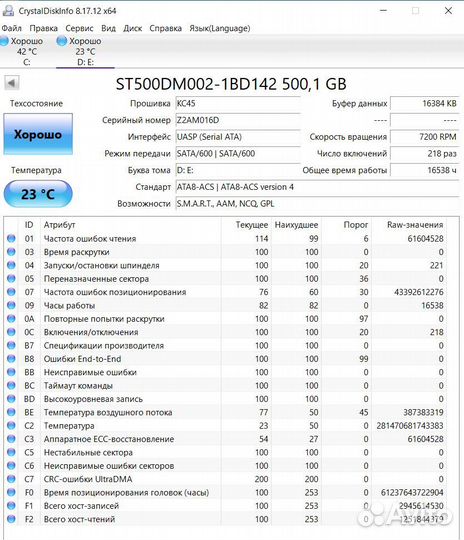Click the power-on count field 218 раз

pos(424,154)
